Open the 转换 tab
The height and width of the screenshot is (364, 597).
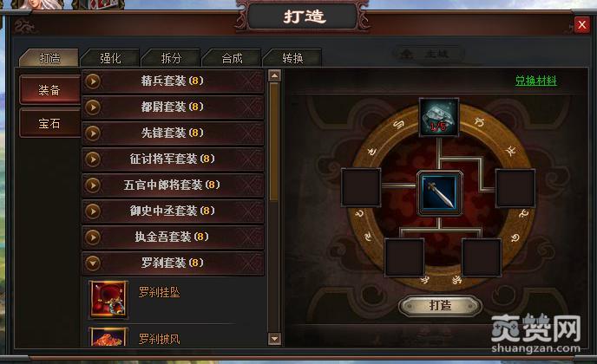coord(292,58)
